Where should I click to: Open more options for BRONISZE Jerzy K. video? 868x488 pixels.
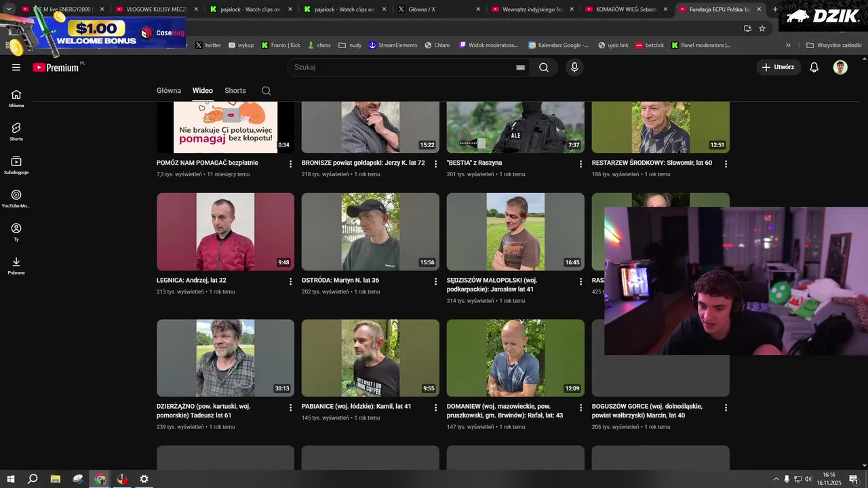pyautogui.click(x=436, y=164)
